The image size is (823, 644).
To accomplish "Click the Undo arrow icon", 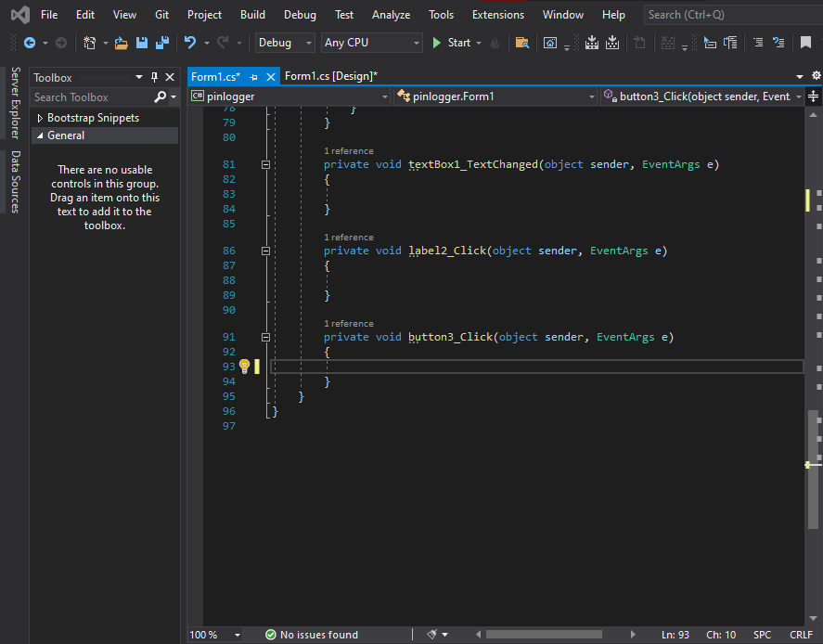I will click(x=190, y=43).
